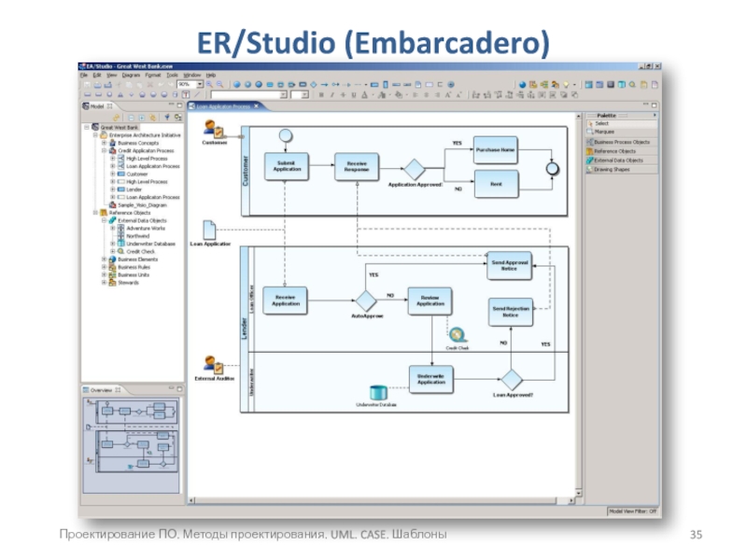Screen dimensions: 747x560
Task: Click the Bold formatting icon
Action: (x=321, y=95)
